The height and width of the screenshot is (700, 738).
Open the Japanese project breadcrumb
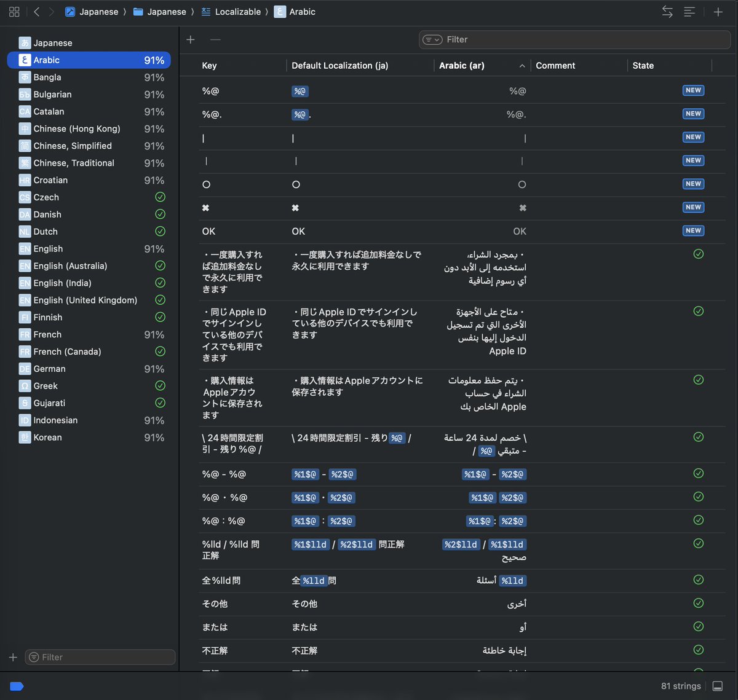point(92,12)
